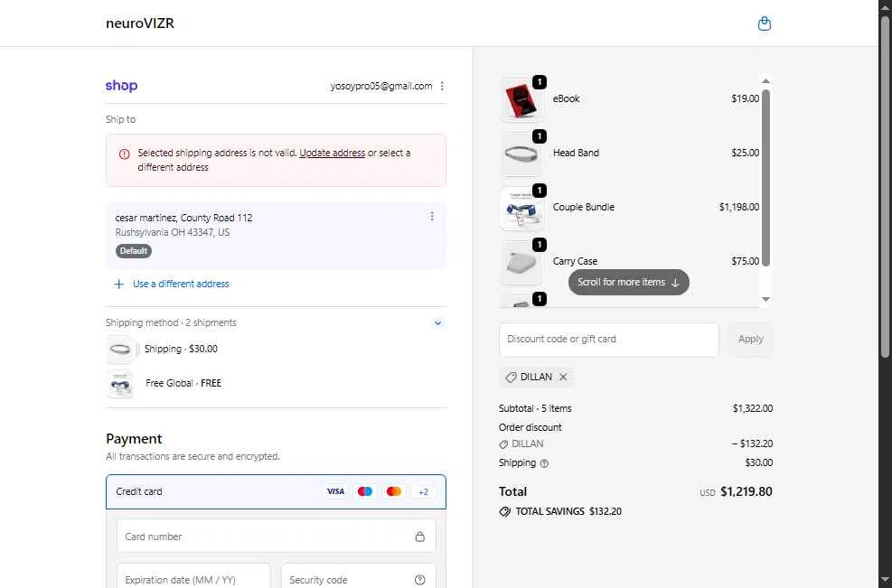The image size is (892, 588).
Task: Click the warning icon in the address error
Action: pos(124,154)
